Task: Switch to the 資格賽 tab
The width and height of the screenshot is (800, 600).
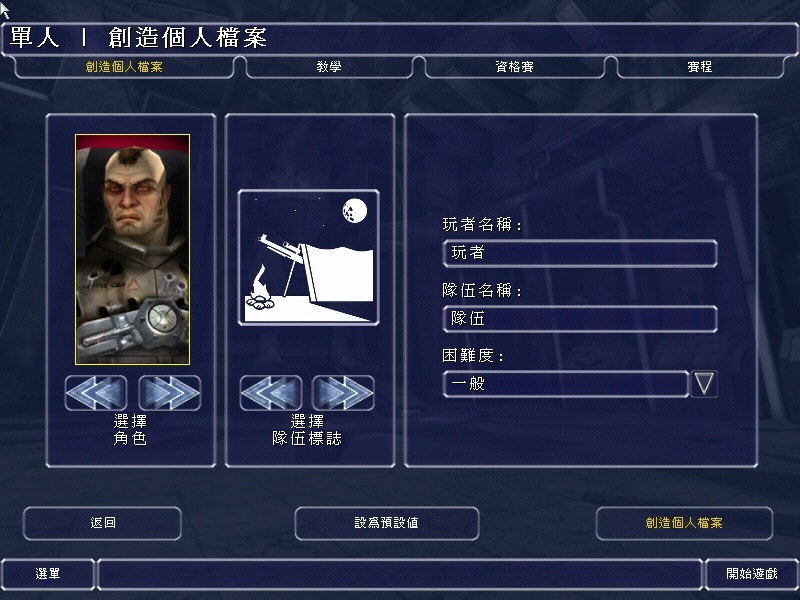Action: point(514,67)
